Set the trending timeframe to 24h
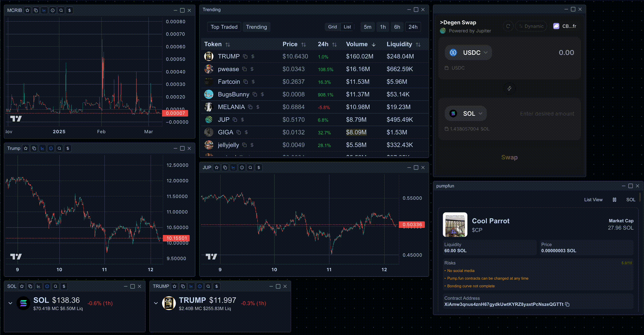 pyautogui.click(x=413, y=27)
